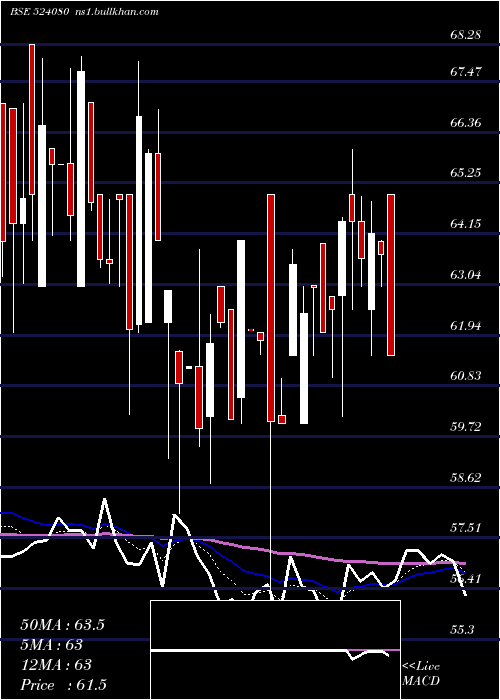Image resolution: width=500 pixels, height=700 pixels.
Task: Select the 63.04 price axis label
Action: 466,274
